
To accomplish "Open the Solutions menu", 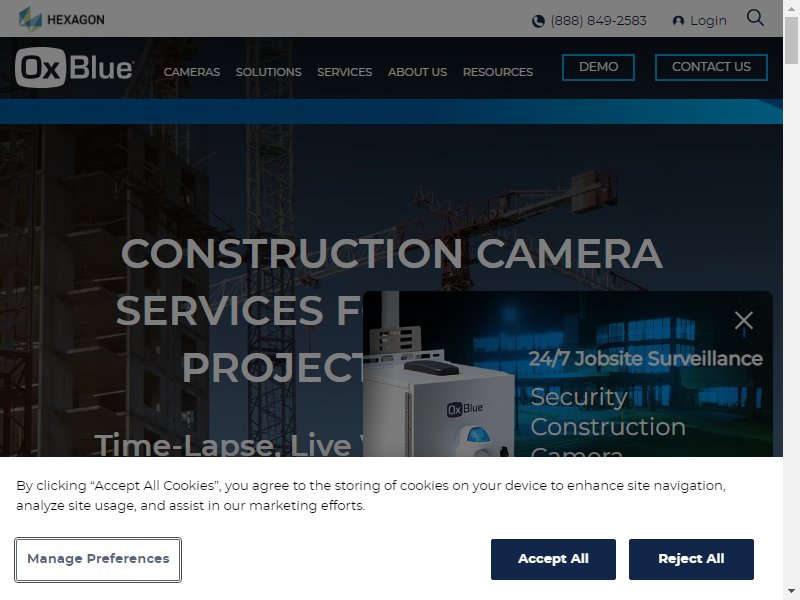I will coord(268,72).
